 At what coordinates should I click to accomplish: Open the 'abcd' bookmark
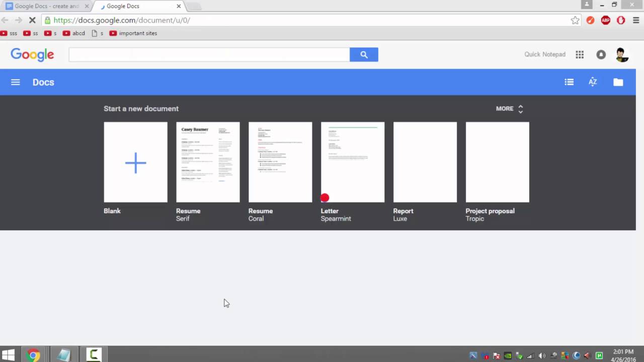tap(73, 33)
